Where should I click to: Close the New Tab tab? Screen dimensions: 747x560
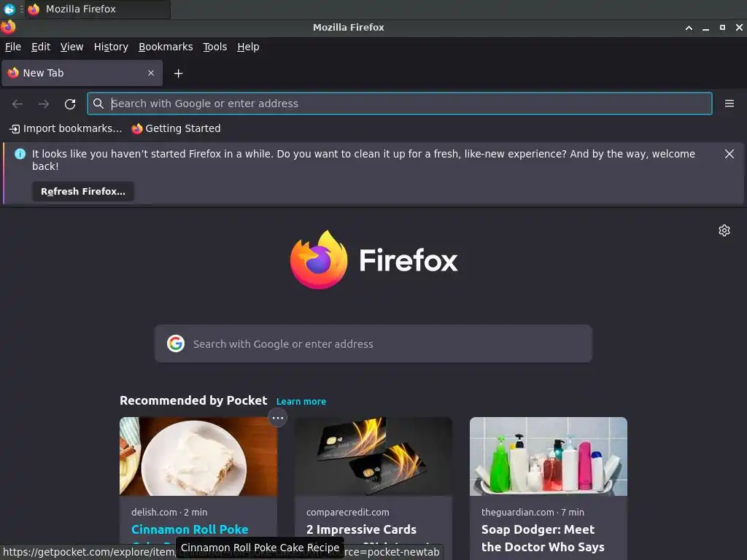click(x=151, y=73)
